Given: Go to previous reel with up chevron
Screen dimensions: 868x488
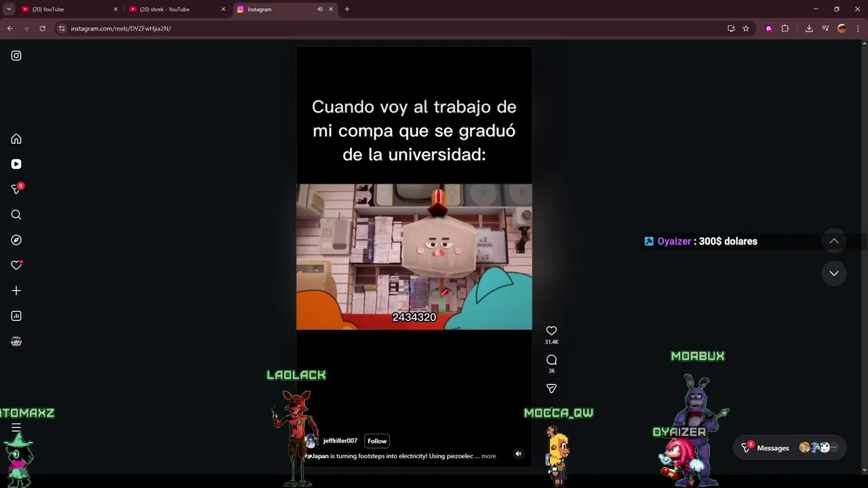Looking at the screenshot, I should [834, 241].
